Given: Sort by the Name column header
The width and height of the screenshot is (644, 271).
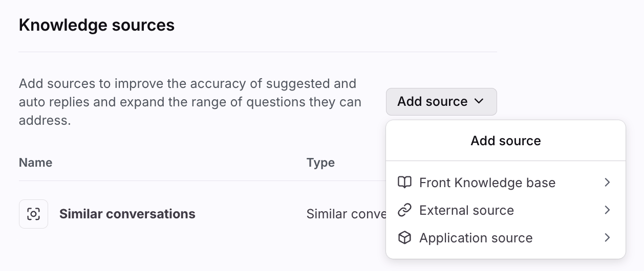Looking at the screenshot, I should tap(35, 163).
